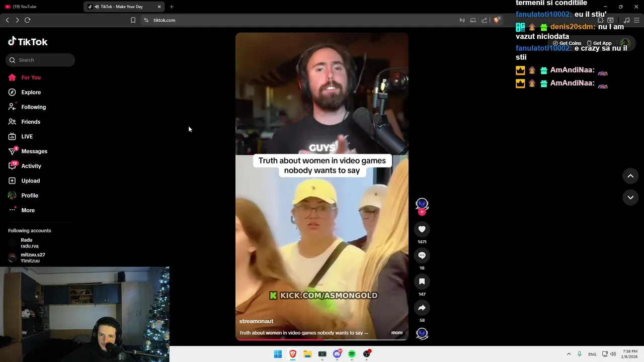Viewport: 644px width, 362px height.
Task: Show hidden system tray icons
Action: [569, 354]
